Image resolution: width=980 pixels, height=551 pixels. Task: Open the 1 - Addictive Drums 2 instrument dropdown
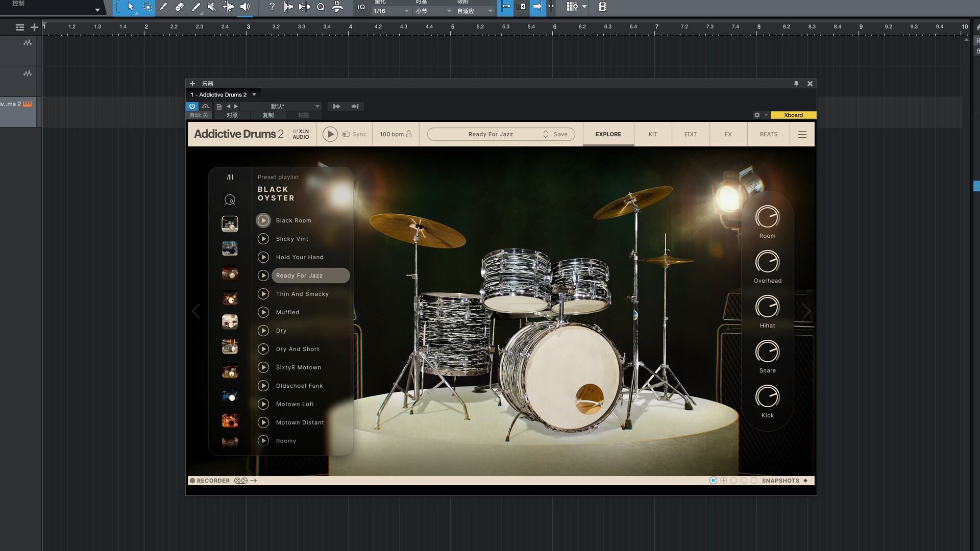pyautogui.click(x=224, y=95)
